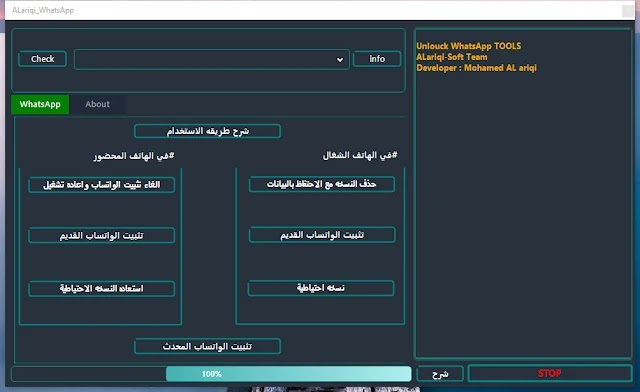Viewport: 640px width, 392px height.
Task: Click تثبيت الواتساب القديم under الهاتف الشغال
Action: pyautogui.click(x=322, y=235)
